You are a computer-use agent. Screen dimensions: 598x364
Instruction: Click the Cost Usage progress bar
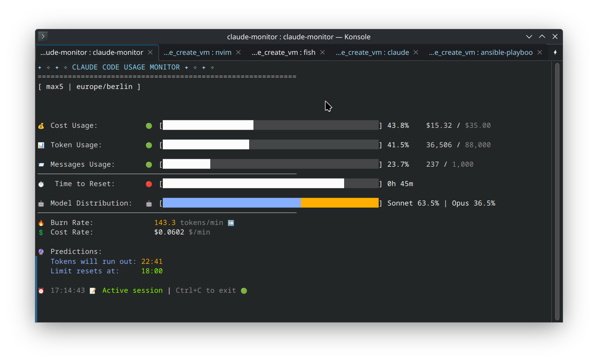click(270, 125)
